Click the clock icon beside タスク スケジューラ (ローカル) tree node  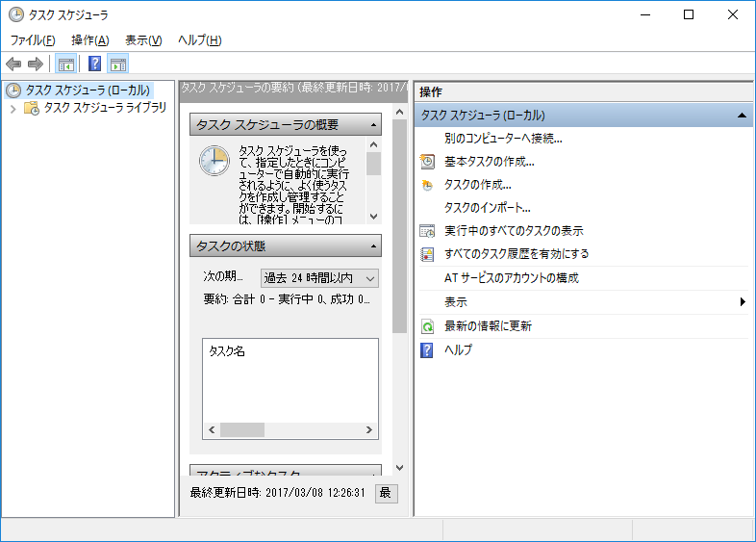pyautogui.click(x=13, y=90)
